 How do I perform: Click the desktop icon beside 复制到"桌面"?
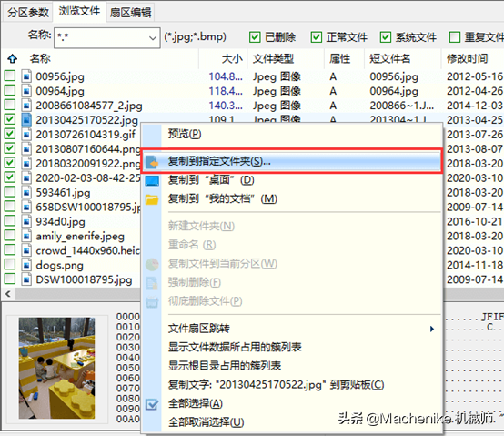coord(152,181)
